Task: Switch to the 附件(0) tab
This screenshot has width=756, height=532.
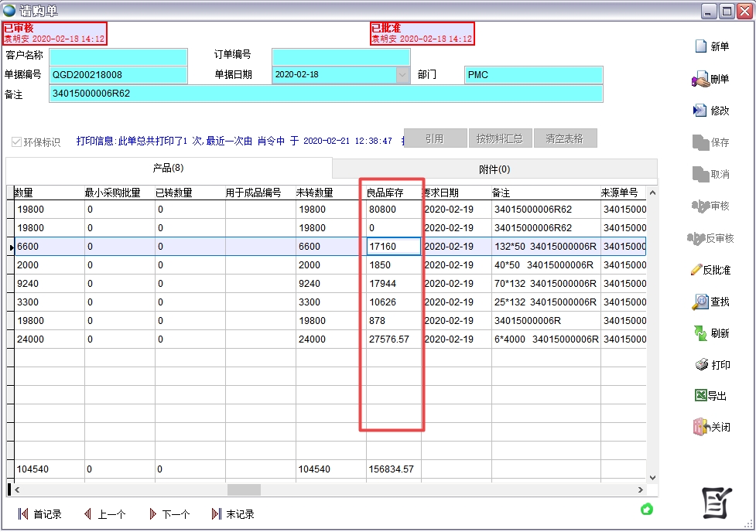Action: tap(494, 169)
